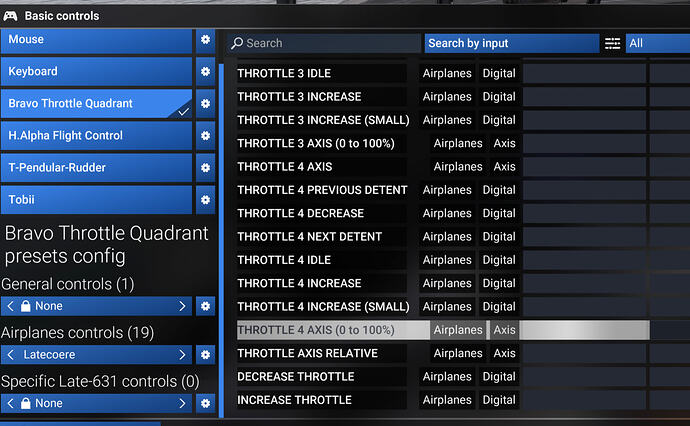690x426 pixels.
Task: Select INCREASE THROTTLE binding row
Action: 322,400
